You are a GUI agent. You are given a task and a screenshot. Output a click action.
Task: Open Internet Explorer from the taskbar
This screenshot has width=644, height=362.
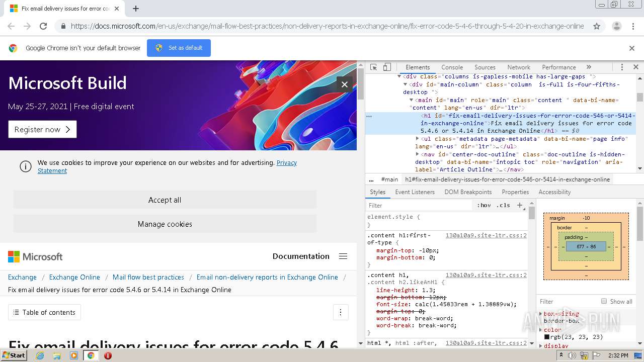(40, 355)
